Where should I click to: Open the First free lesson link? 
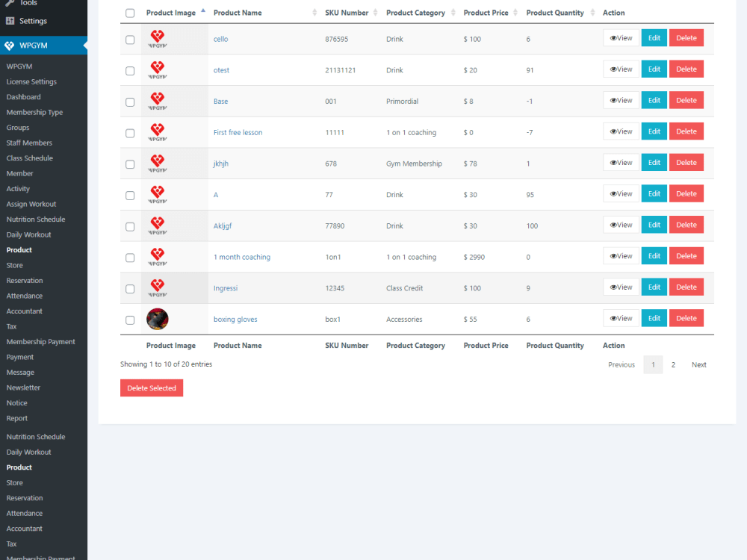238,132
